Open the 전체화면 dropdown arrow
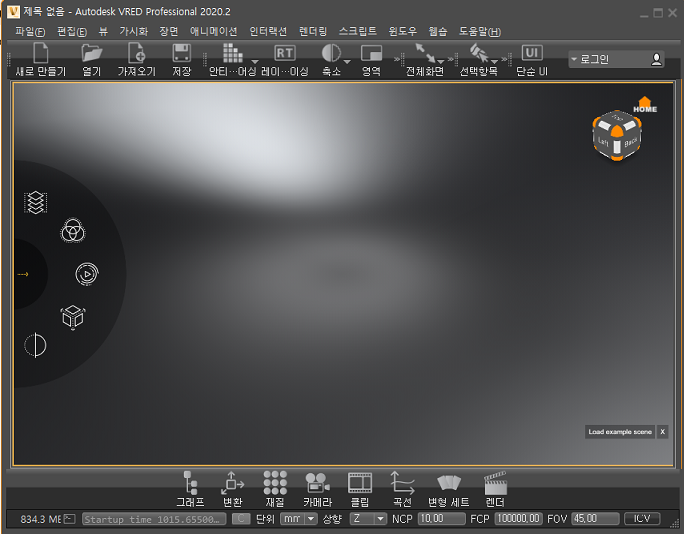Image resolution: width=684 pixels, height=534 pixels. pyautogui.click(x=441, y=62)
